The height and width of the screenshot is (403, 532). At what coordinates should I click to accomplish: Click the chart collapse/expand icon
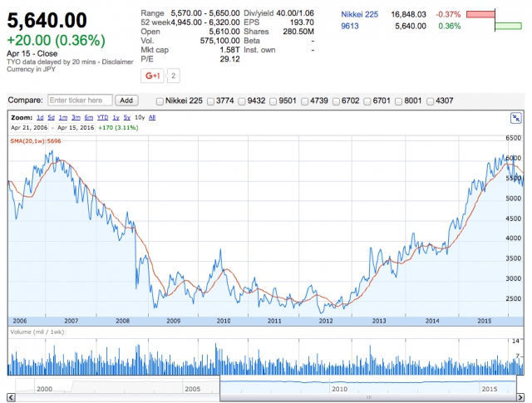pos(515,118)
